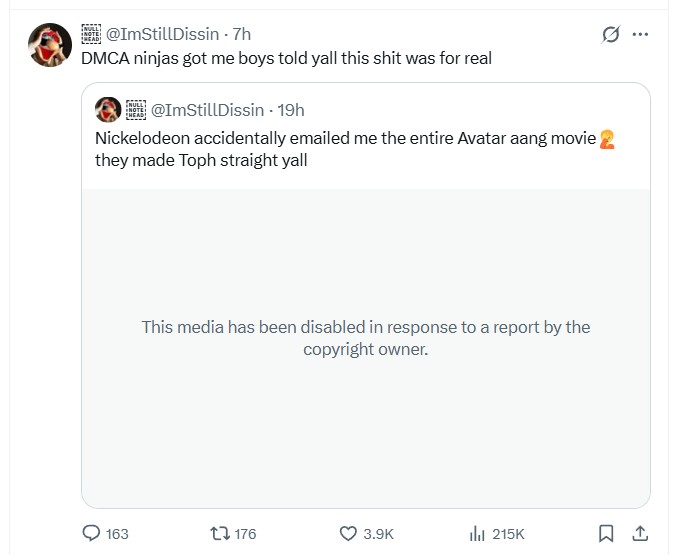The width and height of the screenshot is (690, 555).
Task: Open the three-dot More options menu
Action: point(641,35)
